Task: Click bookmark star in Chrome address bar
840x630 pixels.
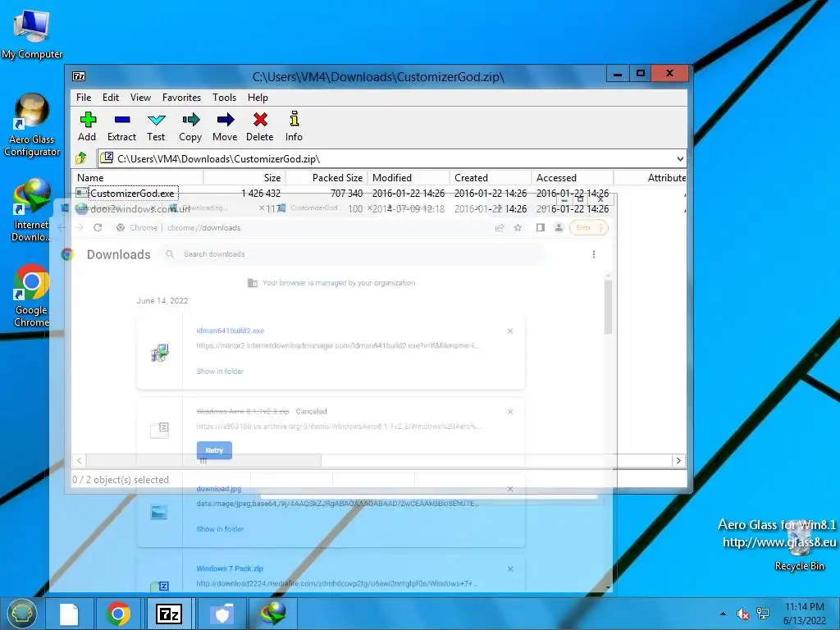Action: click(518, 228)
